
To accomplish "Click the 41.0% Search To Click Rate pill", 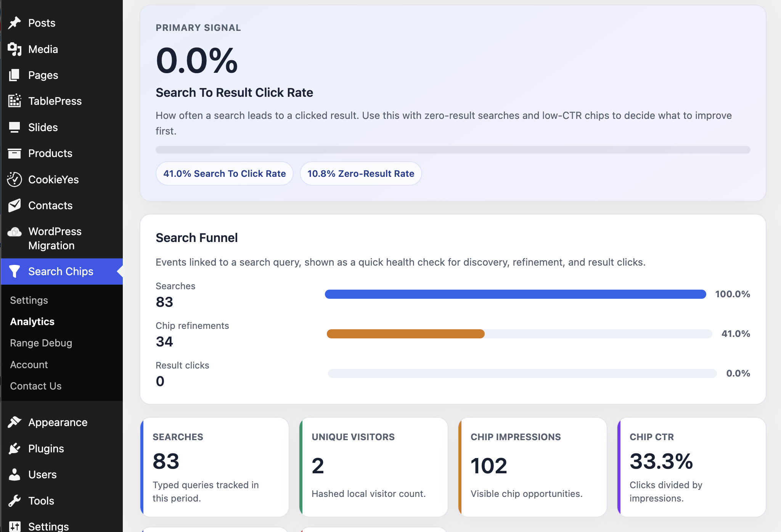I will (225, 174).
